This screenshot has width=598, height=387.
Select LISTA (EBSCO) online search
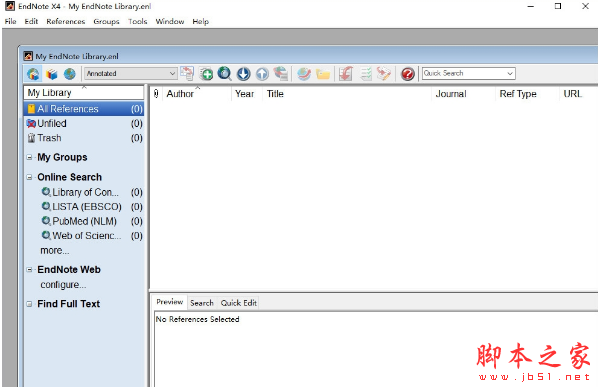coord(92,207)
